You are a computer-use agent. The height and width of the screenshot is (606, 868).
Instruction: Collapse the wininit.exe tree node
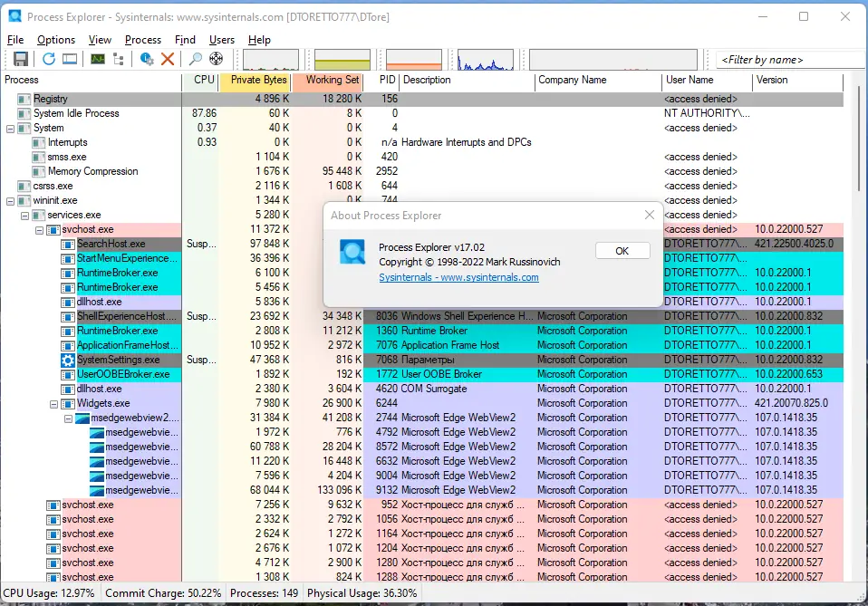point(10,201)
